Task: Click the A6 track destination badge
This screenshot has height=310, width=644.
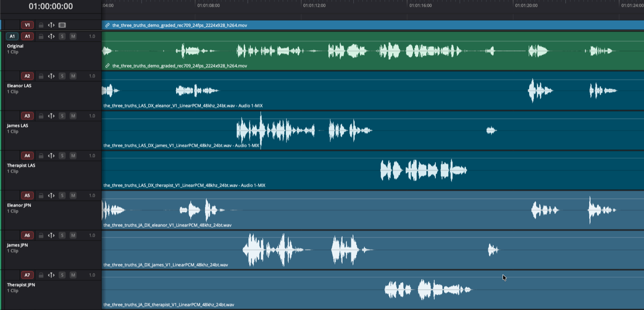Action: point(27,236)
